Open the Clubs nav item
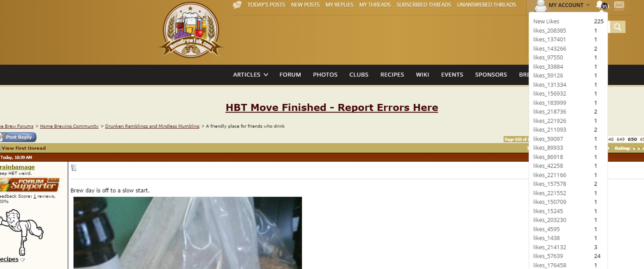 [359, 75]
